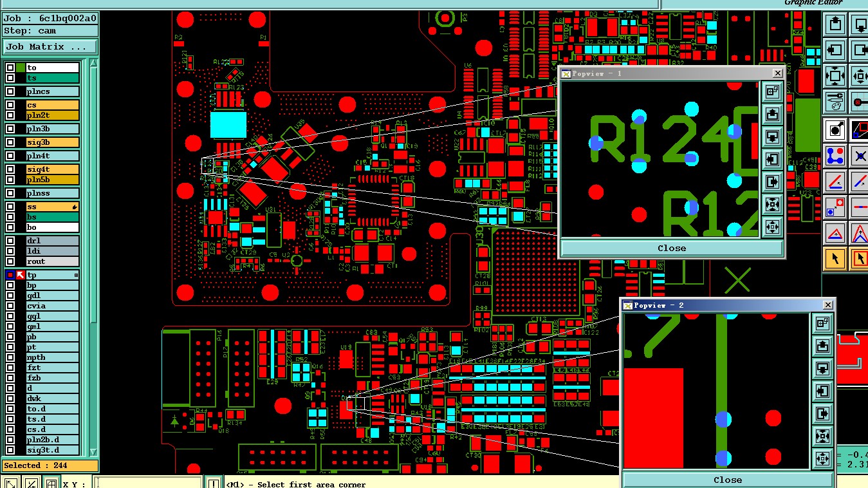
Task: Click pan up icon in Popview 1
Action: click(x=773, y=114)
